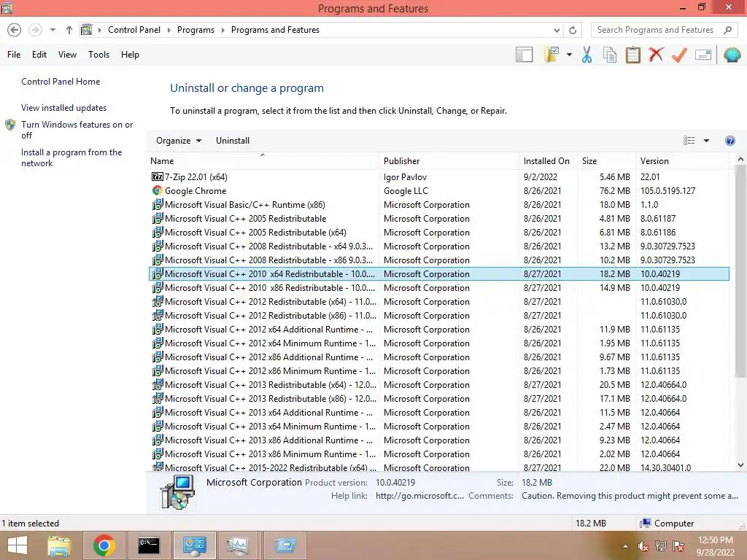Open the File menu
This screenshot has height=560, width=747.
tap(14, 55)
